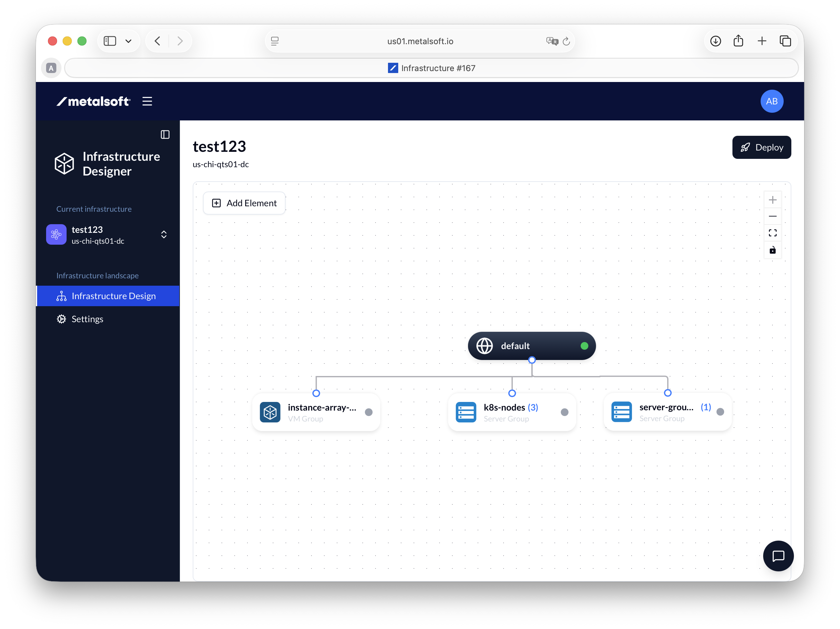Select the k8s-nodes Server Group node

click(x=512, y=412)
